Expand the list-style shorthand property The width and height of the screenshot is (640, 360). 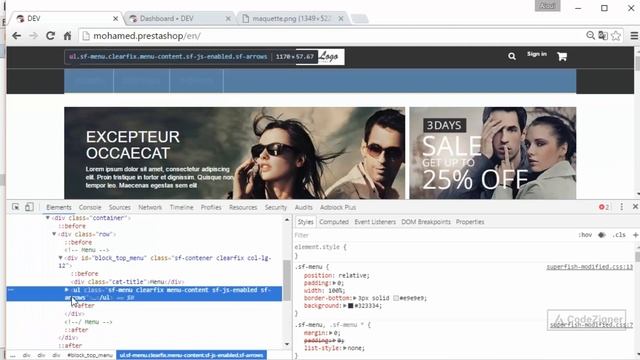click(x=345, y=348)
